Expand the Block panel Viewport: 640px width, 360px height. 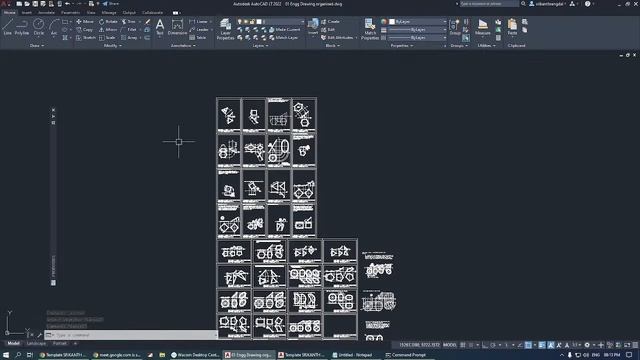tap(333, 46)
